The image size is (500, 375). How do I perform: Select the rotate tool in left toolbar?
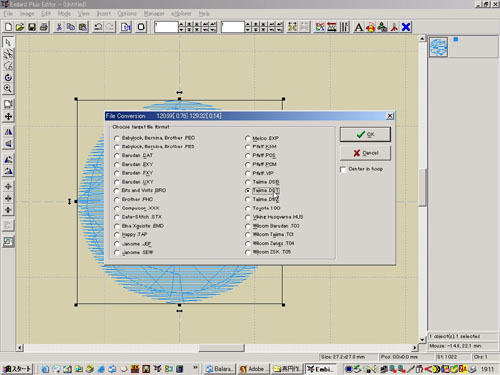(8, 77)
